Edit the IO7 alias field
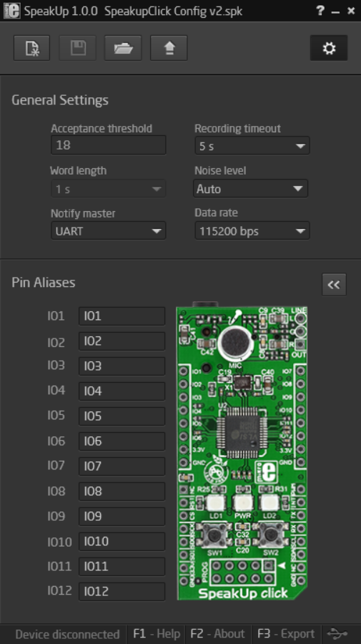 pyautogui.click(x=122, y=466)
